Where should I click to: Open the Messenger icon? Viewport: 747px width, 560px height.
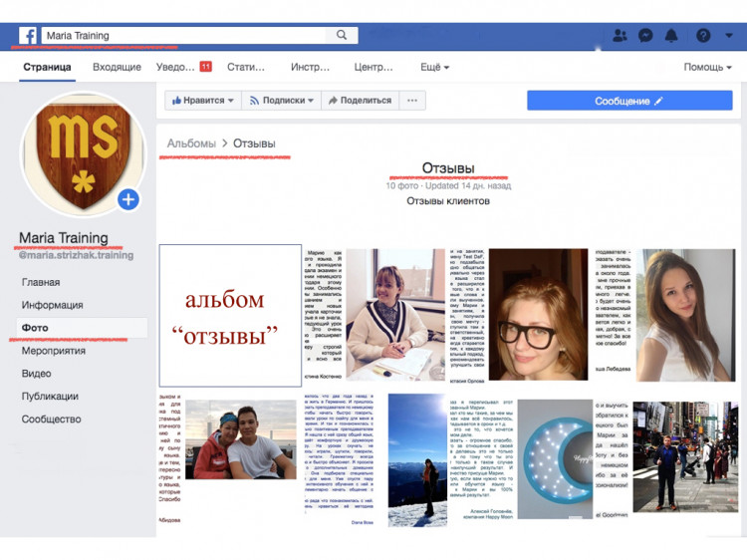645,36
